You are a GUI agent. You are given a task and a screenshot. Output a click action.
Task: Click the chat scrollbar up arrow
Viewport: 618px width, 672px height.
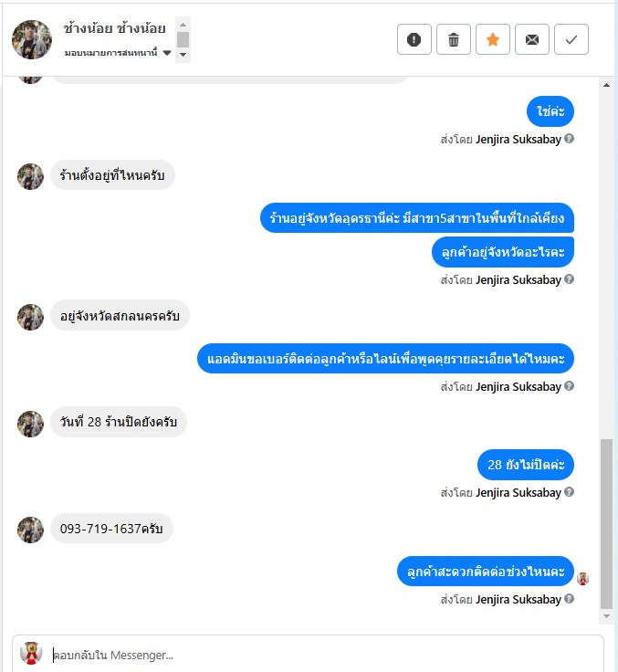pyautogui.click(x=606, y=85)
